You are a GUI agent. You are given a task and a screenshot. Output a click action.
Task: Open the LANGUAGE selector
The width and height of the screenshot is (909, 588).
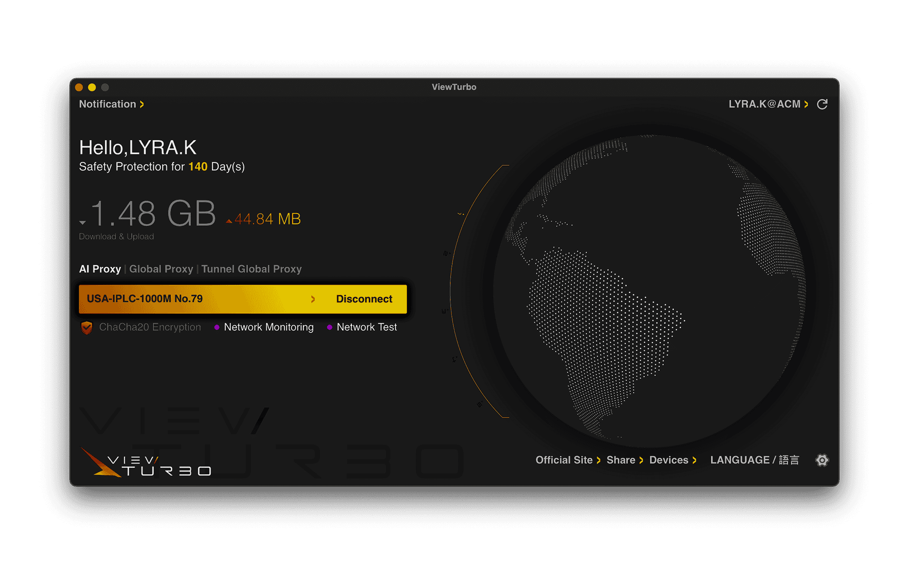[754, 460]
